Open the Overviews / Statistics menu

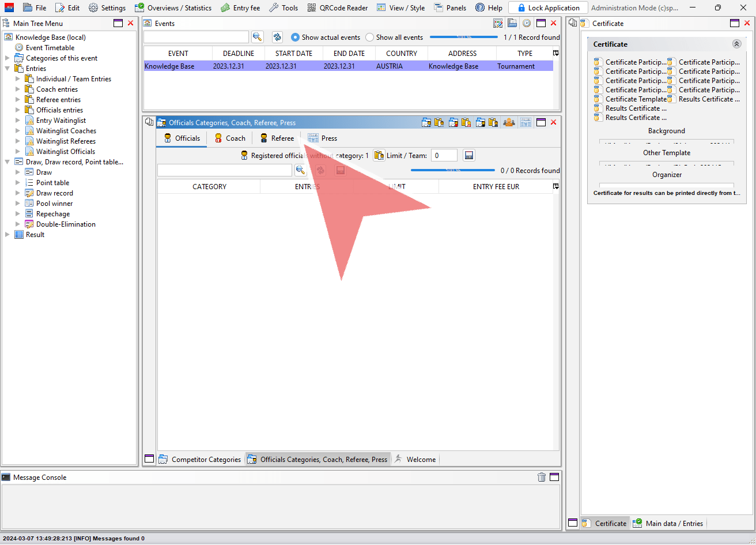(173, 8)
